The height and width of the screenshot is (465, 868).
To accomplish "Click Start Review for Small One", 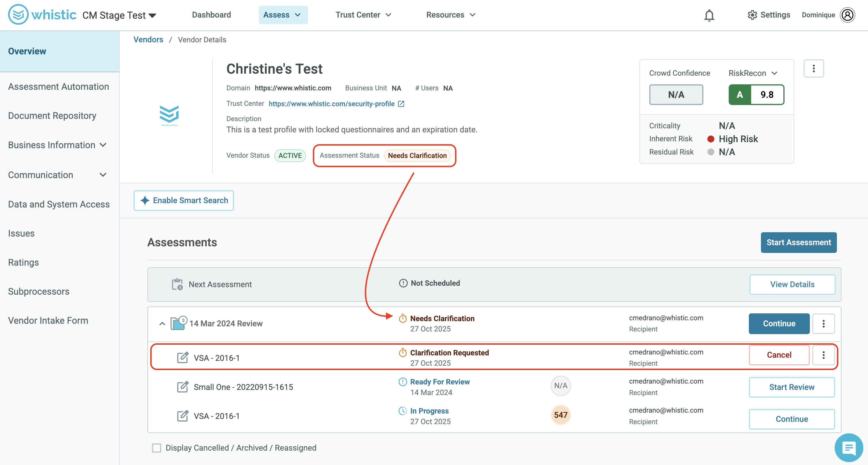I will 791,387.
